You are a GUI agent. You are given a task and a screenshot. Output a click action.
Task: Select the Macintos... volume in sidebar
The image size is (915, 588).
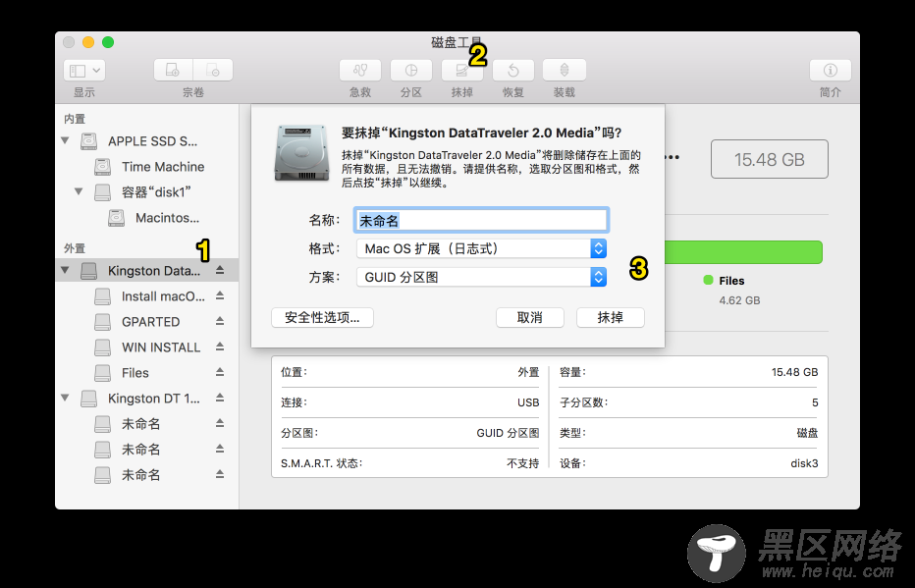coord(167,218)
